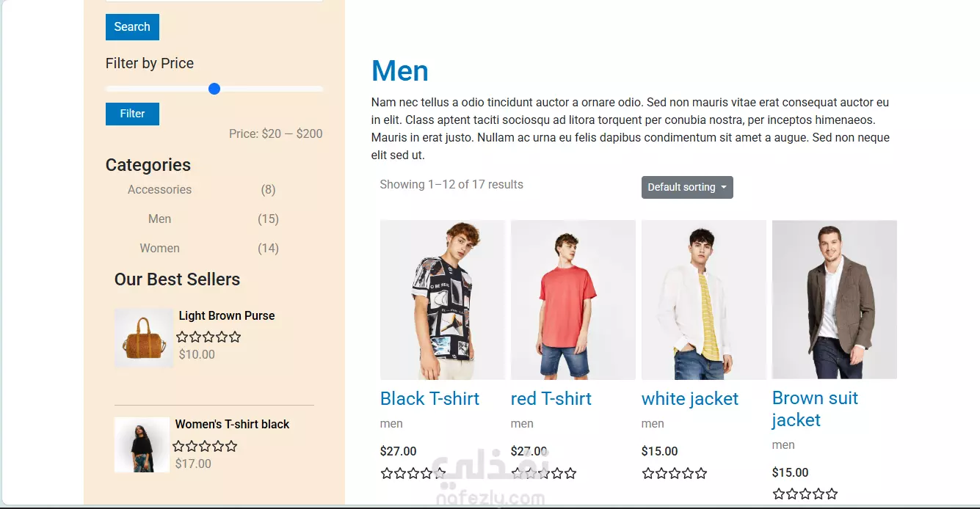Image resolution: width=980 pixels, height=509 pixels.
Task: Open the Brown suit jacket photo
Action: [x=835, y=299]
